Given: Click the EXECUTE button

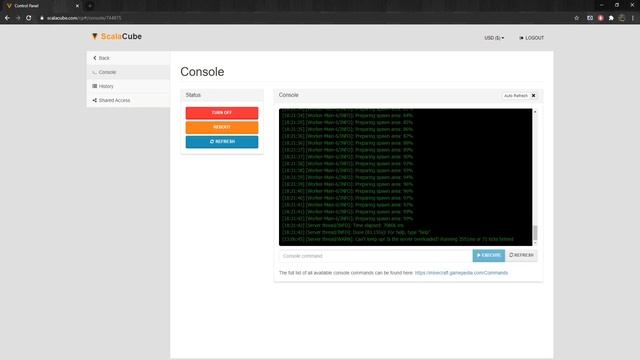Looking at the screenshot, I should pyautogui.click(x=489, y=256).
